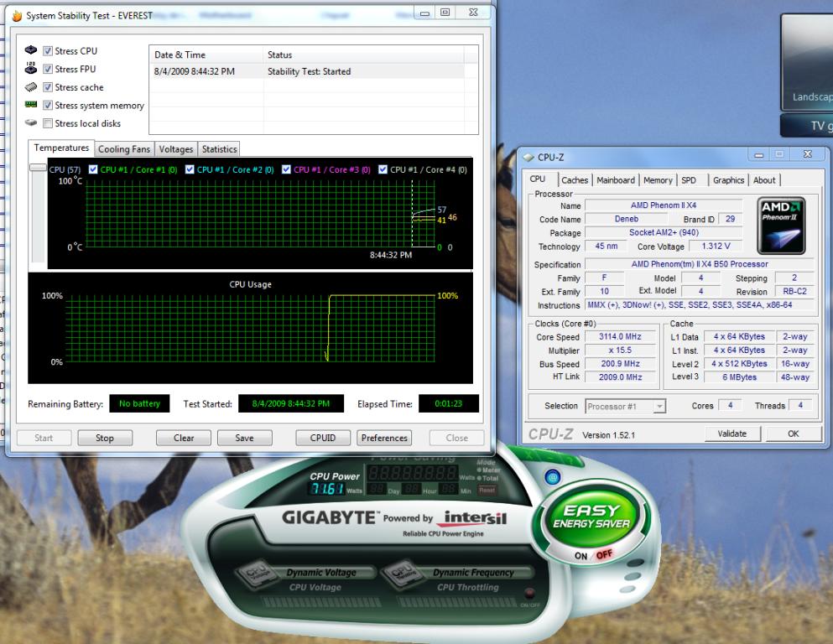The image size is (833, 644).
Task: Uncheck the Stress FPU checkbox
Action: tap(48, 70)
